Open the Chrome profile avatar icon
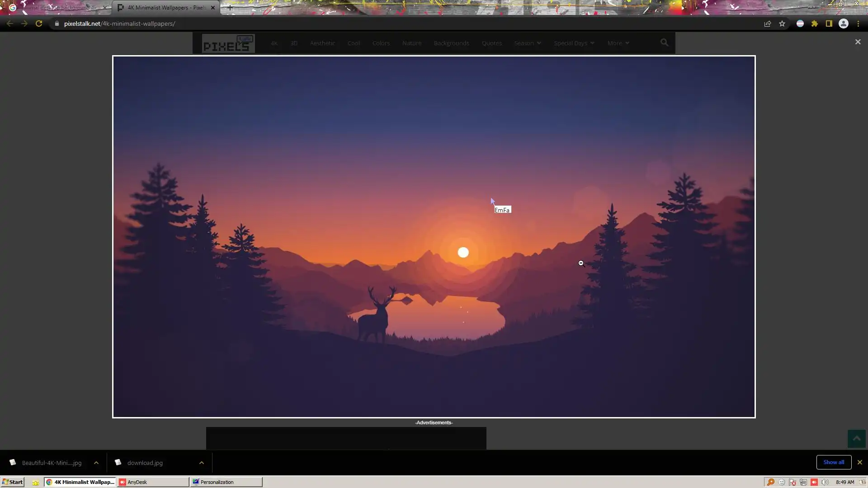The image size is (868, 488). tap(844, 23)
